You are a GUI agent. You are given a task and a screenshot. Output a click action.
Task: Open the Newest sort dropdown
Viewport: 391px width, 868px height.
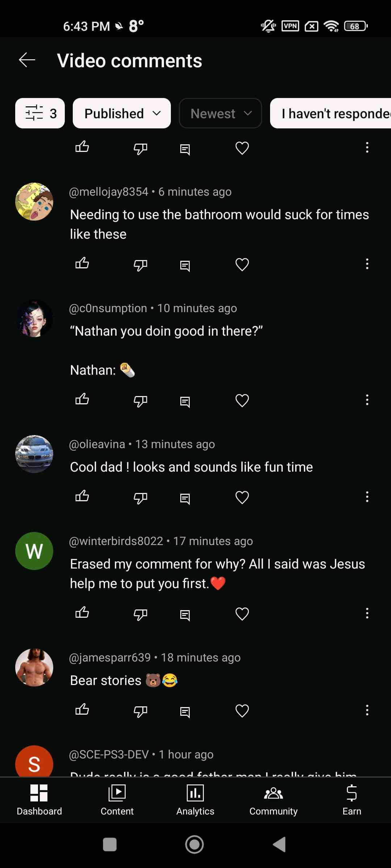click(x=220, y=113)
